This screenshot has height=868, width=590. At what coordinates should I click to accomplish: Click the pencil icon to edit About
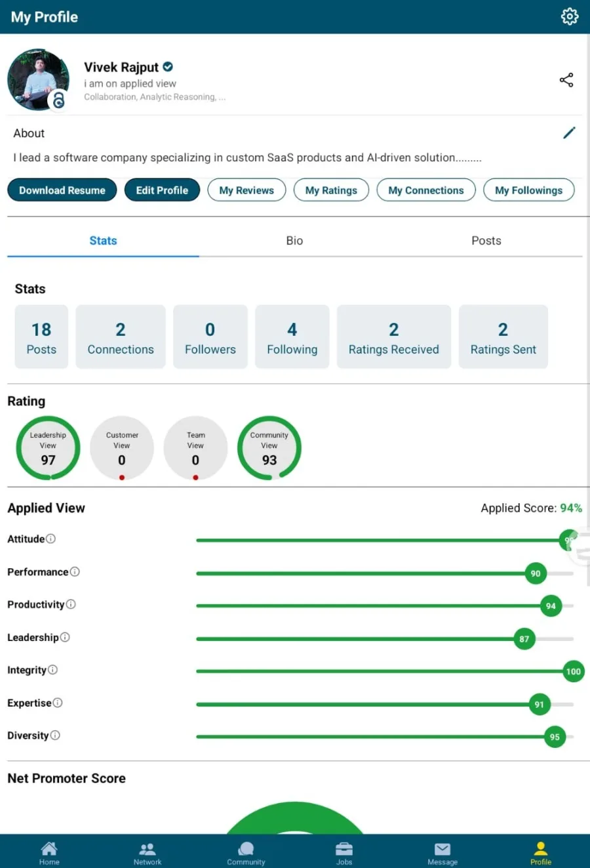point(570,133)
